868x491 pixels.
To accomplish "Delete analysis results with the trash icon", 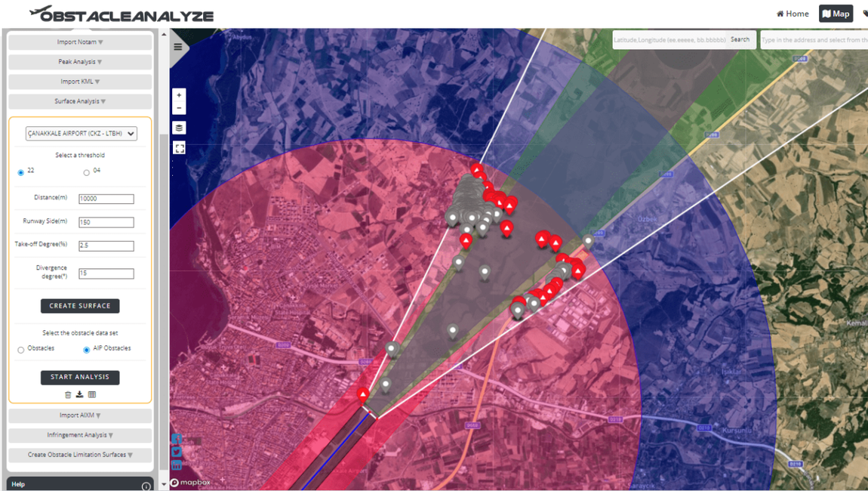I will click(68, 394).
